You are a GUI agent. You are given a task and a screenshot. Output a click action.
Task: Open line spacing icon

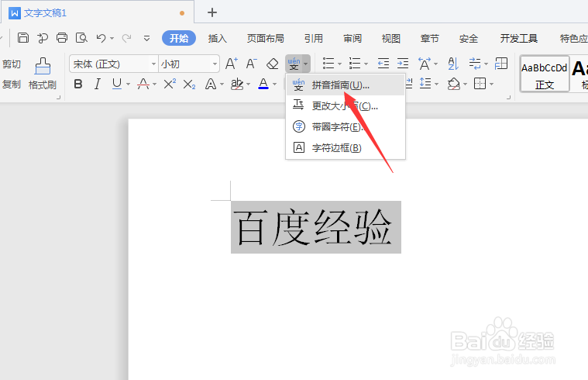(425, 83)
